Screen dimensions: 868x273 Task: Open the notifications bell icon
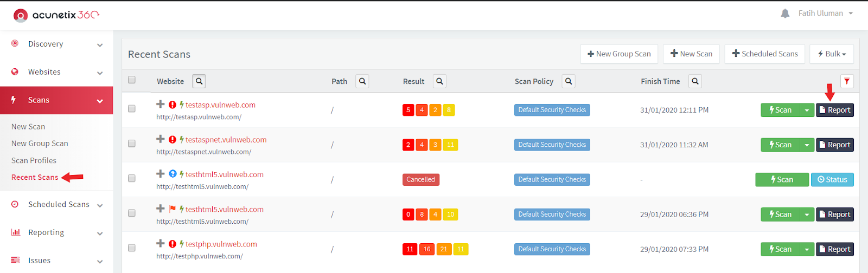pyautogui.click(x=785, y=14)
